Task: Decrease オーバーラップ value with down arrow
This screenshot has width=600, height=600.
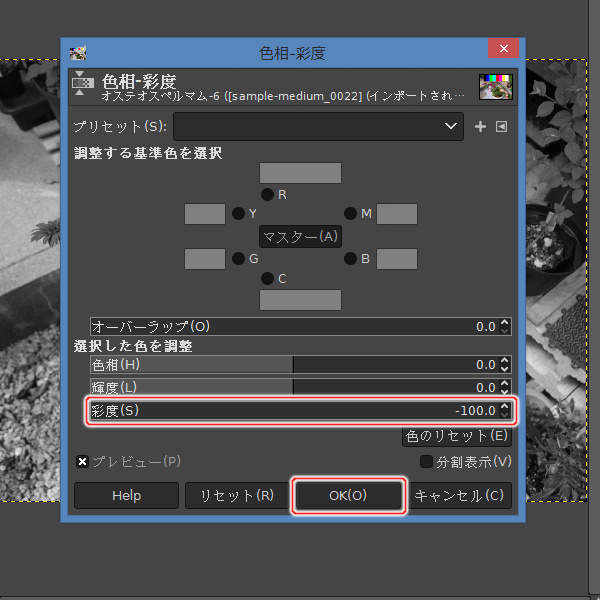Action: (505, 331)
